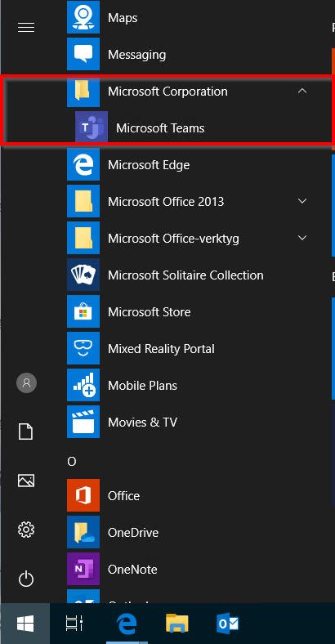335x644 pixels.
Task: Click the Microsoft Solitaire Collection label
Action: (x=185, y=275)
